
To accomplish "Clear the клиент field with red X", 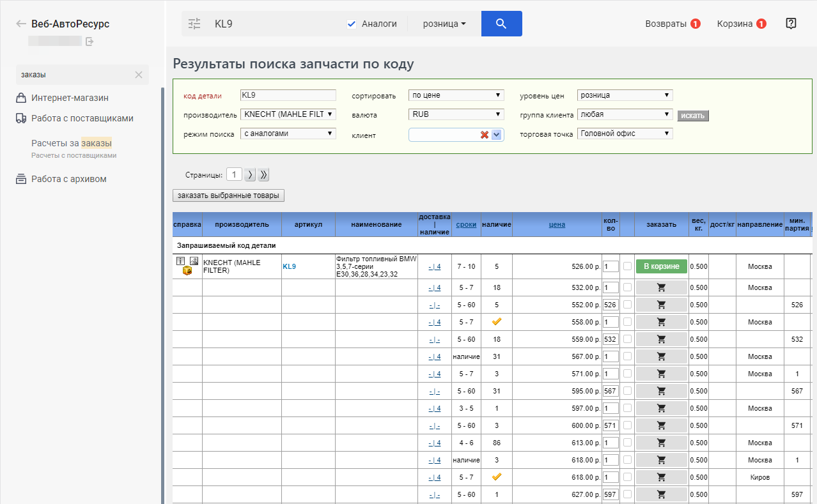I will coord(484,135).
